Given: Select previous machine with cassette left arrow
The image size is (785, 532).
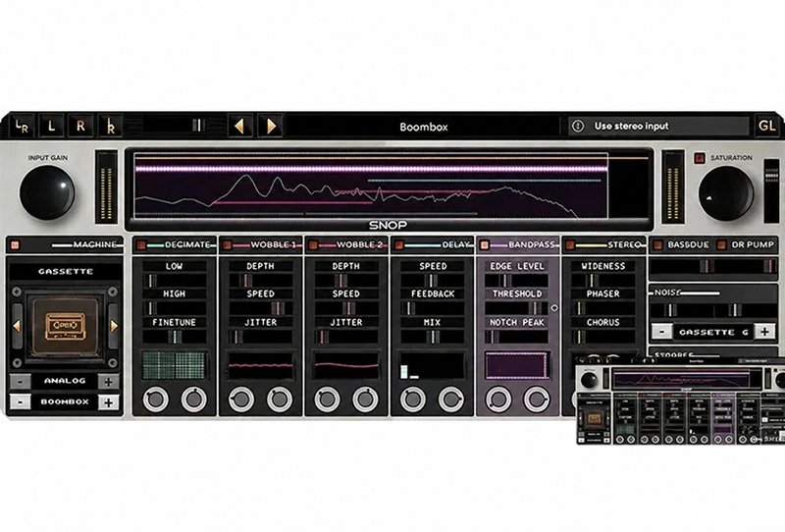Looking at the screenshot, I should 17,326.
